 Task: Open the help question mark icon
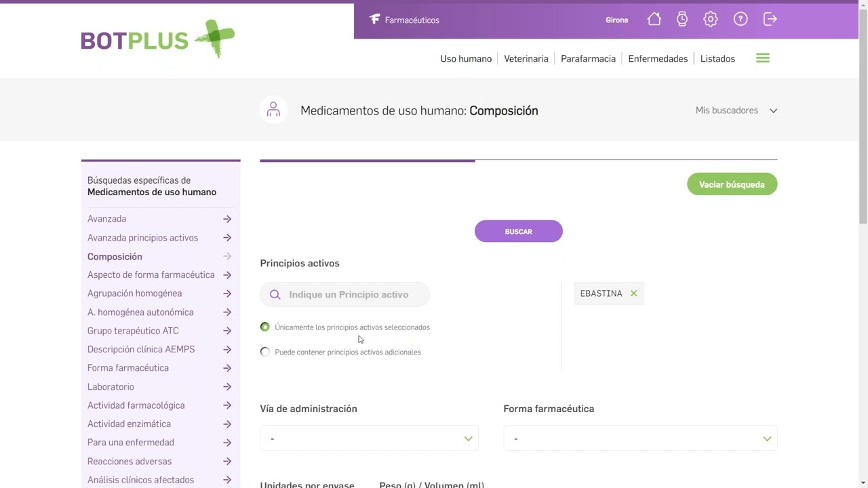pyautogui.click(x=741, y=20)
